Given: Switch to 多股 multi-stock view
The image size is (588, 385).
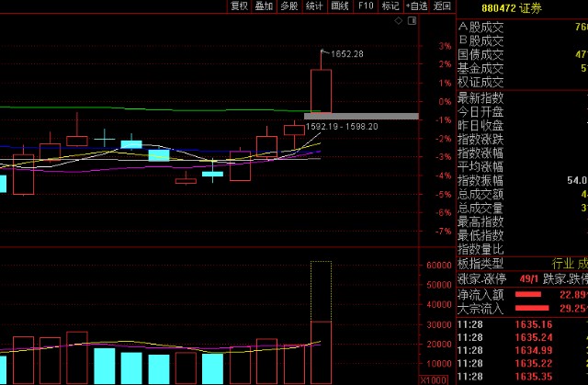Looking at the screenshot, I should (289, 6).
